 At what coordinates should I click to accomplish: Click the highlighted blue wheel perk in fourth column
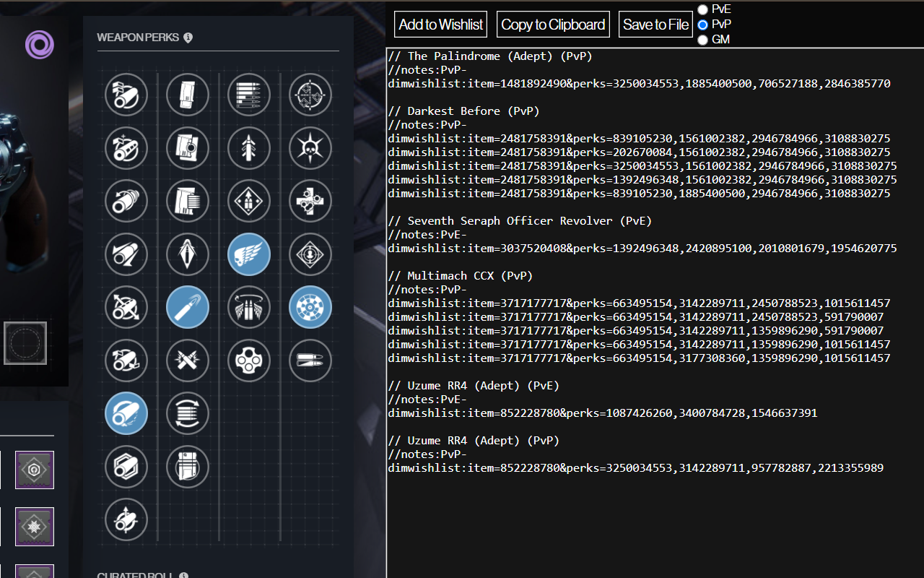pos(310,307)
